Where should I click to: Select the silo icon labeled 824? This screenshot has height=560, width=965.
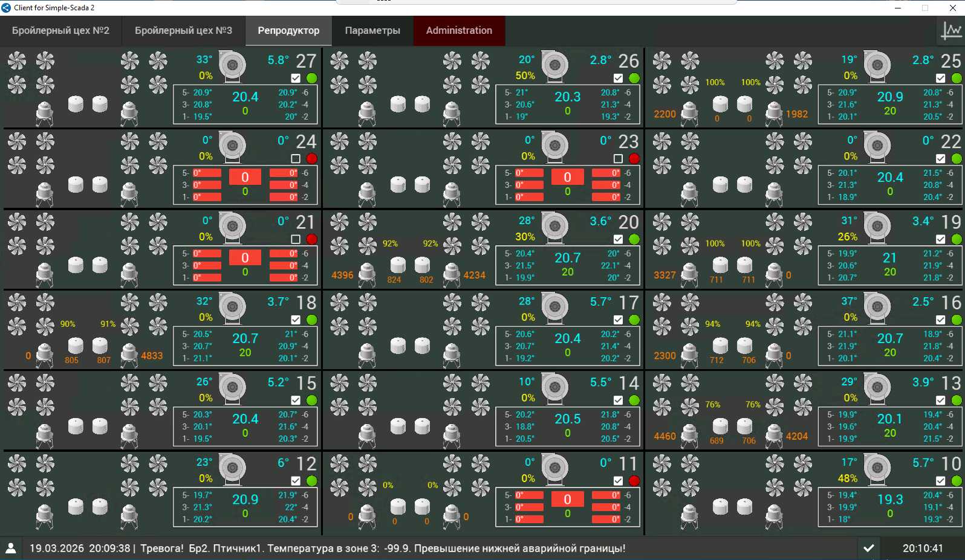(x=398, y=265)
